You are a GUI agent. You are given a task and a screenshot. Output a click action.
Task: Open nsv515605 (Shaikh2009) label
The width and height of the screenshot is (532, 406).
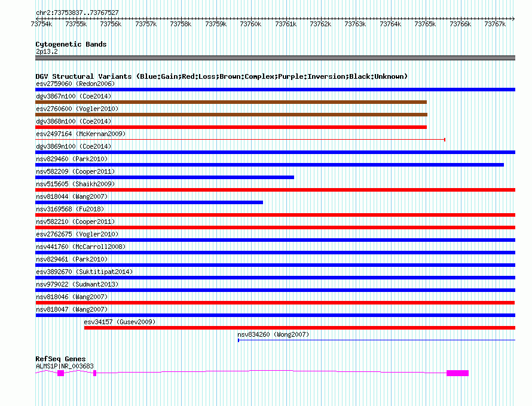tap(75, 184)
